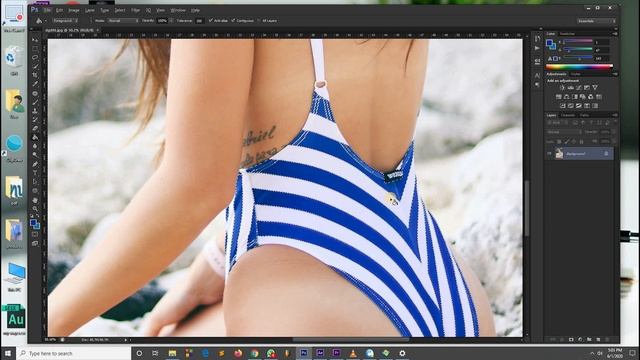This screenshot has width=640, height=360.
Task: Toggle lock position in Layers panel
Action: [573, 142]
